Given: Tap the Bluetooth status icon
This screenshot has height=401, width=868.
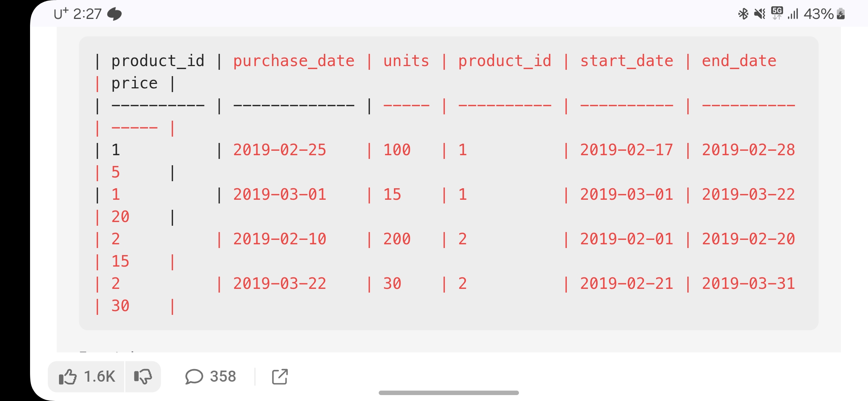Looking at the screenshot, I should (x=743, y=14).
